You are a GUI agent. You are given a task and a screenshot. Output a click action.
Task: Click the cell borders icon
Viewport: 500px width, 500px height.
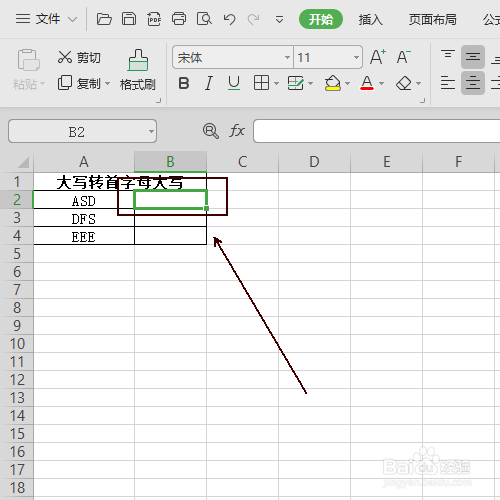(261, 83)
